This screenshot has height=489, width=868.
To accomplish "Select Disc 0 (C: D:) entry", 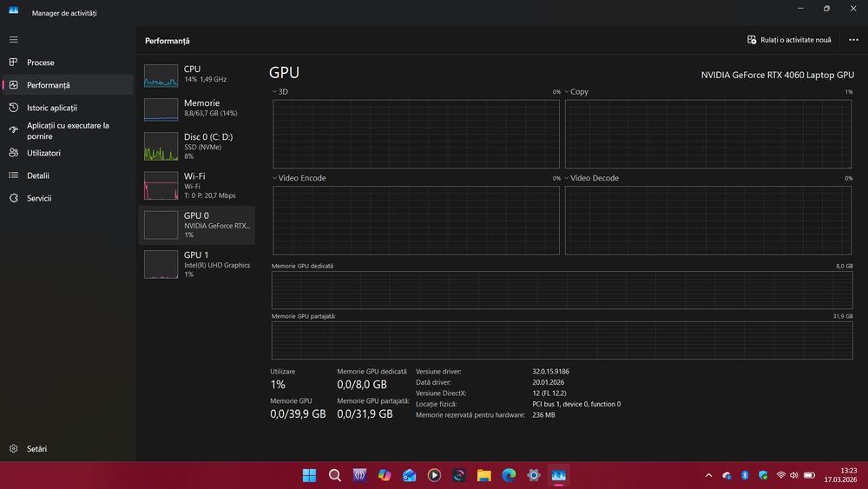I will click(196, 146).
